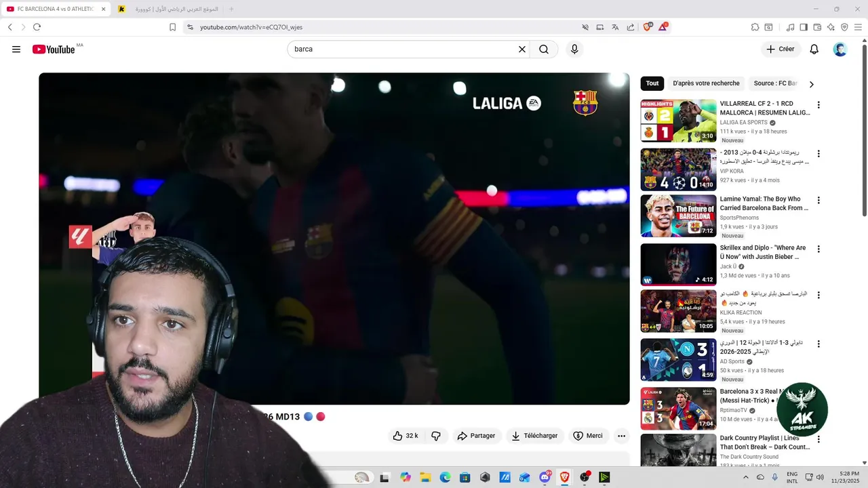Open Brave Shields lion icon
868x488 pixels.
pyautogui.click(x=647, y=27)
